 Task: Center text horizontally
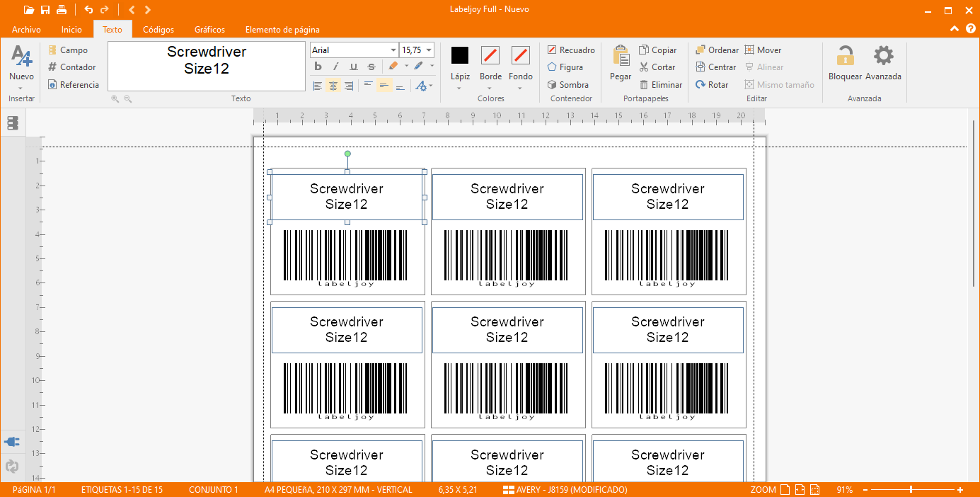coord(333,86)
